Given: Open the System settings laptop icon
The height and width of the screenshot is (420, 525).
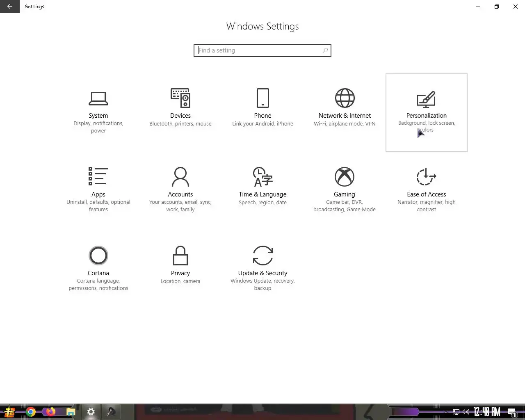Looking at the screenshot, I should point(98,98).
